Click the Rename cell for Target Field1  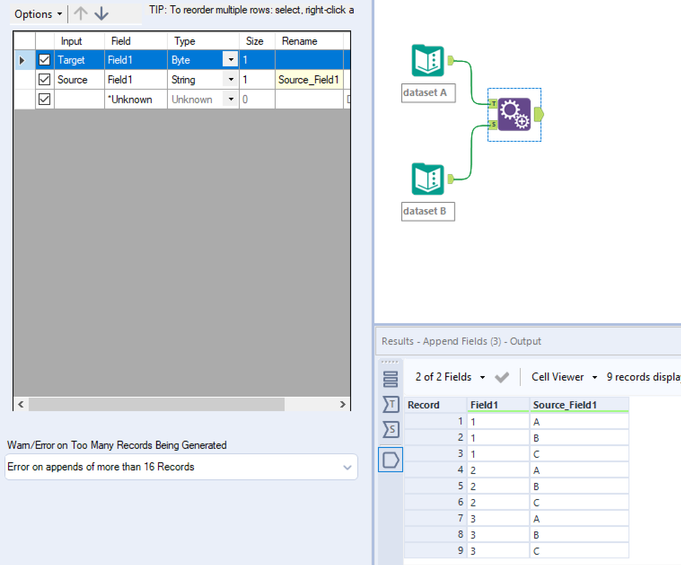click(309, 59)
